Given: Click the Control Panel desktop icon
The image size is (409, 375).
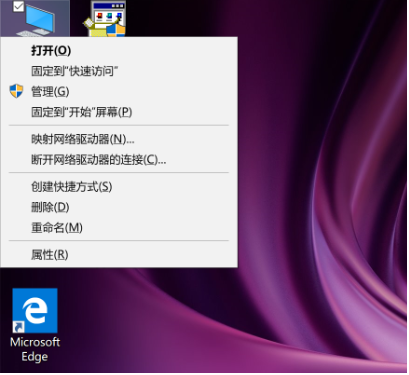Looking at the screenshot, I should click(104, 19).
